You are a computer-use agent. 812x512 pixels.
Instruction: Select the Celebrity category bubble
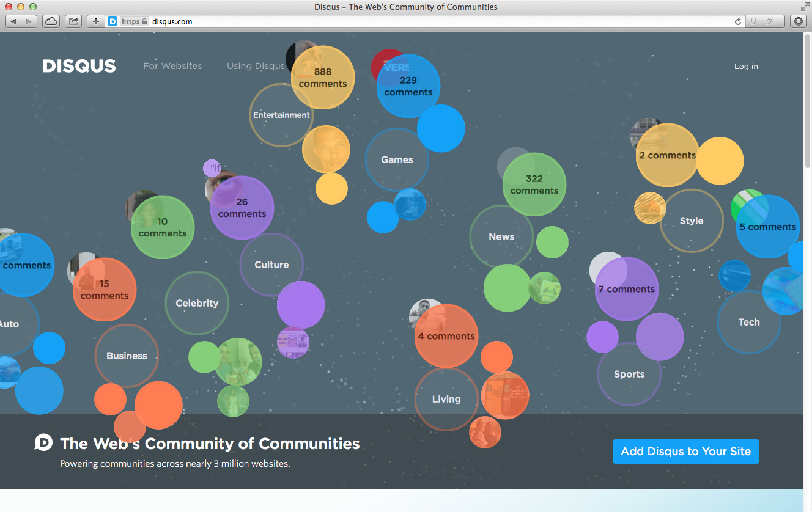click(197, 303)
